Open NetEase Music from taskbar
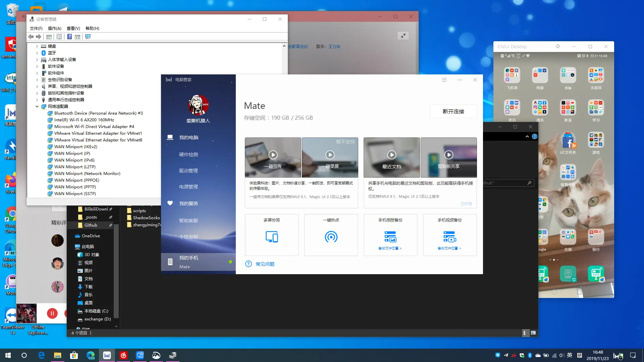The height and width of the screenshot is (362, 644). (123, 355)
